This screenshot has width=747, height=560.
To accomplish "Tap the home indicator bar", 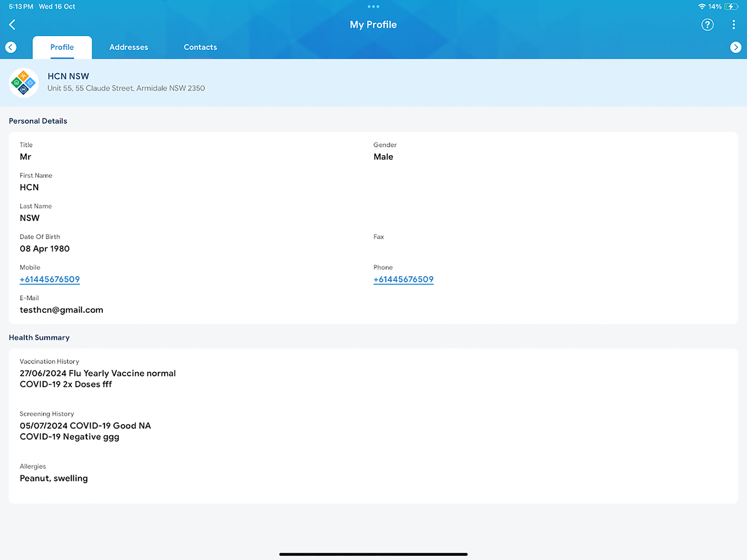I will [x=373, y=554].
